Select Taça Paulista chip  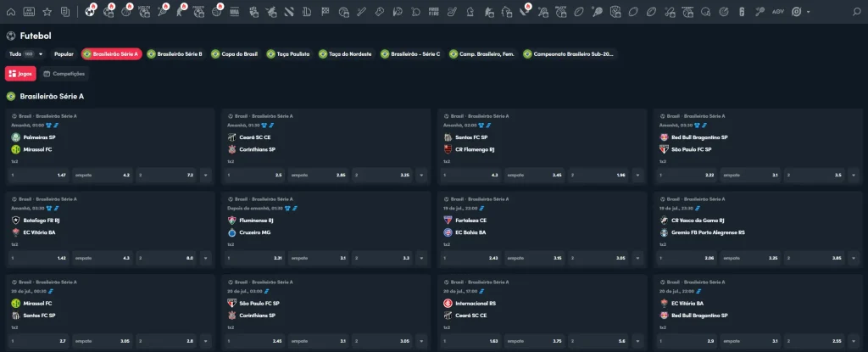tap(289, 53)
